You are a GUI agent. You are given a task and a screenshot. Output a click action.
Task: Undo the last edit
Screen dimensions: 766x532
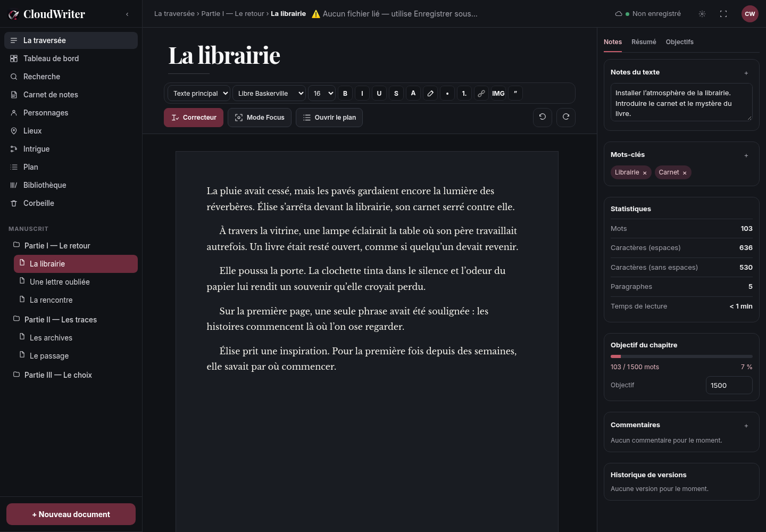[x=543, y=118]
